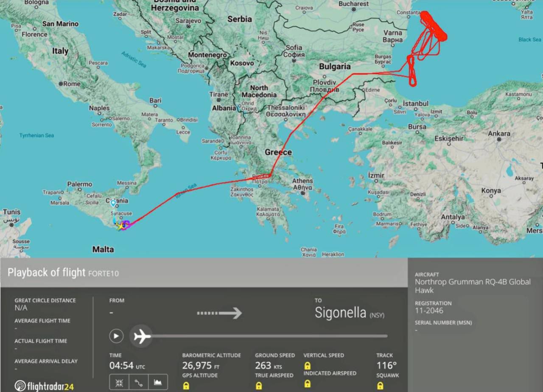This screenshot has width=543, height=392.
Task: Click the destination Sigonella (NSY)
Action: coord(350,313)
